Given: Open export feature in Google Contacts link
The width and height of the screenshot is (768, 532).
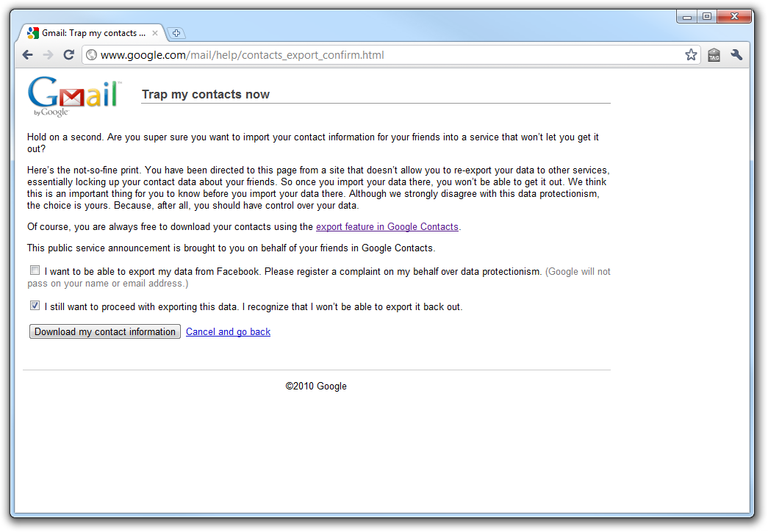Looking at the screenshot, I should tap(387, 227).
